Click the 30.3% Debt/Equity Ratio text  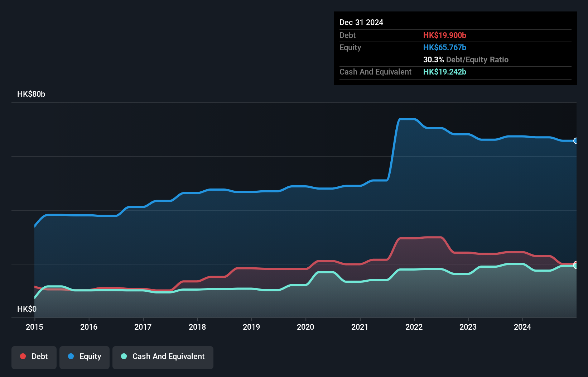[x=466, y=59]
